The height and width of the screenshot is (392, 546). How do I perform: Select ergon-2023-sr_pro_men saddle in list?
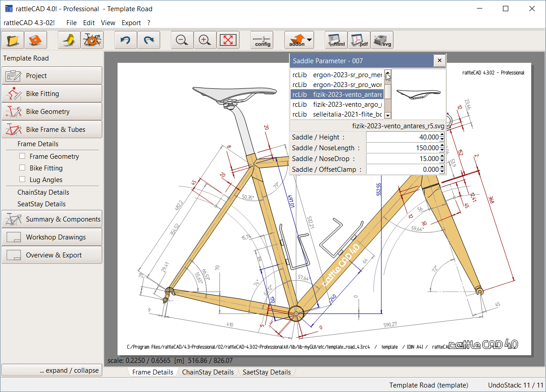tap(337, 75)
